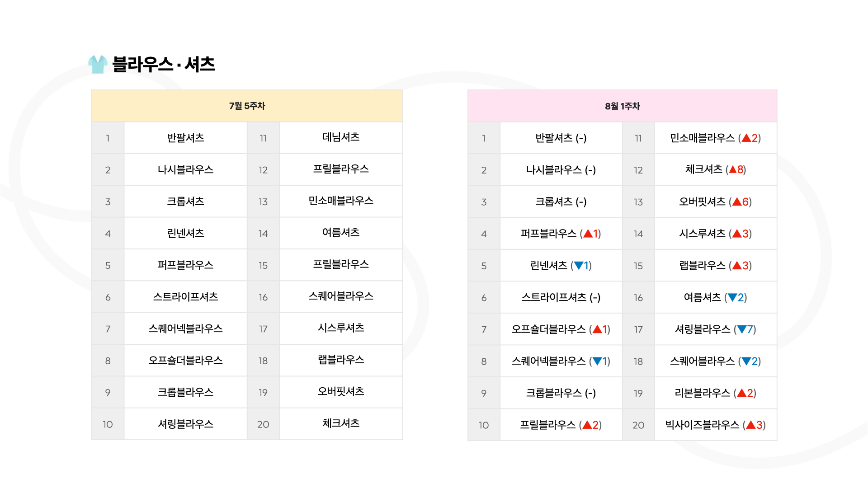Select the 8월 1주차 table header

click(x=623, y=106)
